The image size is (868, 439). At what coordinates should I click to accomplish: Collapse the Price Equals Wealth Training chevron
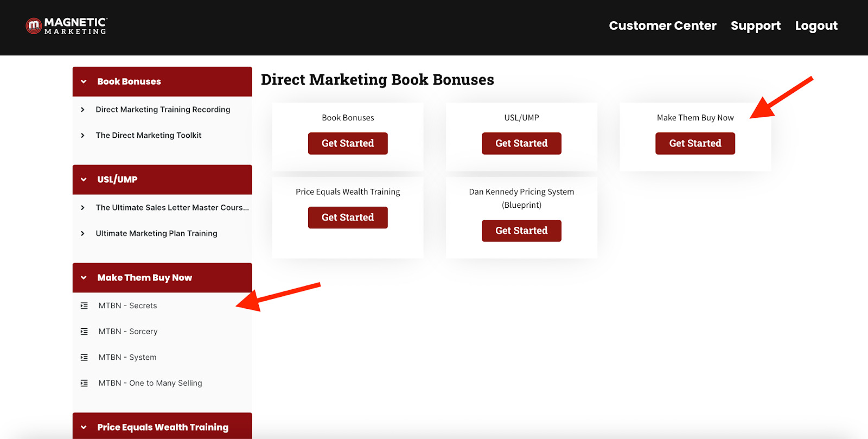coord(84,428)
